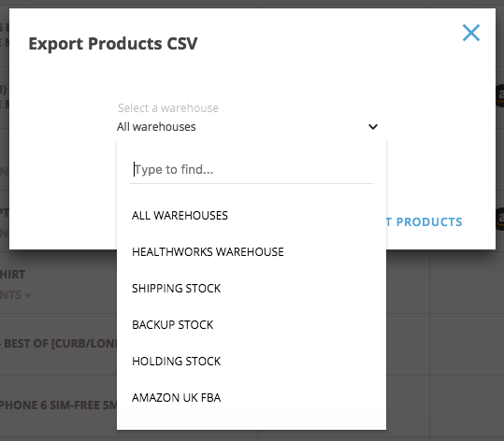Focus the 'Type to find...' search field
Screen dimensions: 504x441
(x=252, y=170)
